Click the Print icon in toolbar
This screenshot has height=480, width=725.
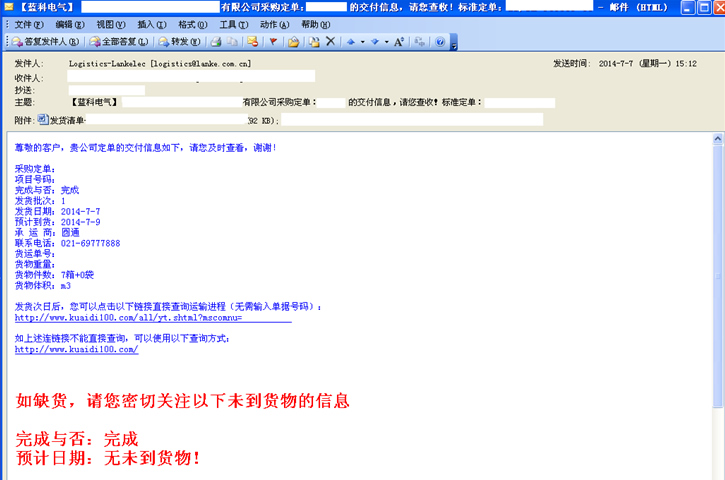coord(215,42)
